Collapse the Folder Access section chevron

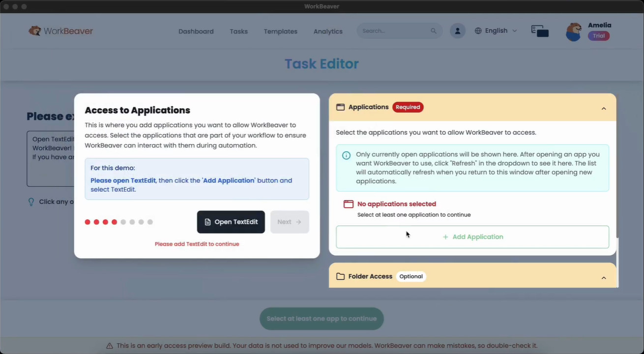[604, 278]
